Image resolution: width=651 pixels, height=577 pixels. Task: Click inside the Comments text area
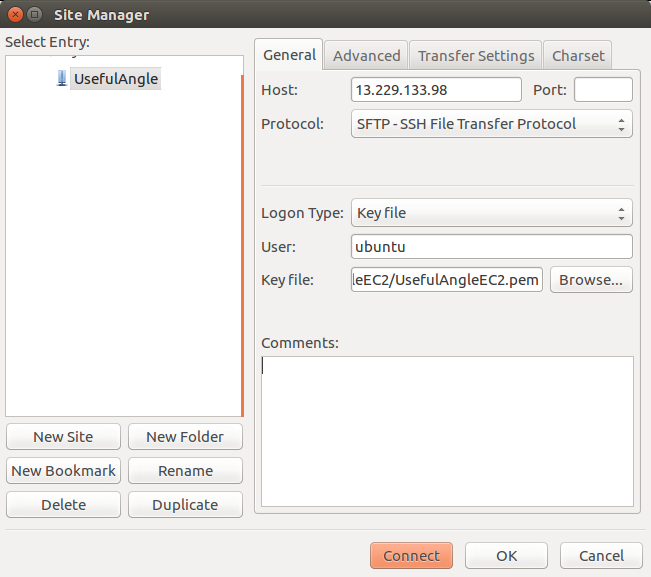coord(446,430)
